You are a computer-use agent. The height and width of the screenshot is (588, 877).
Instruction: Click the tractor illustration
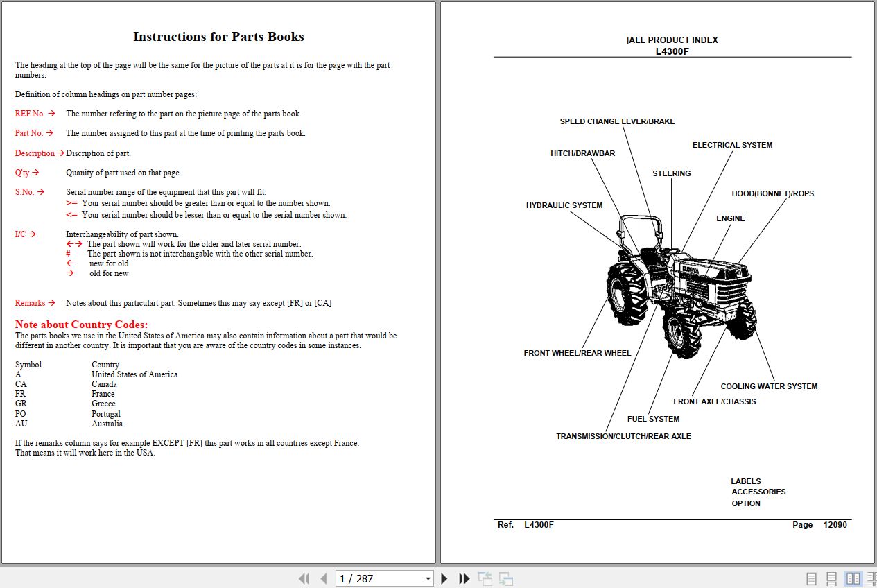click(x=681, y=286)
